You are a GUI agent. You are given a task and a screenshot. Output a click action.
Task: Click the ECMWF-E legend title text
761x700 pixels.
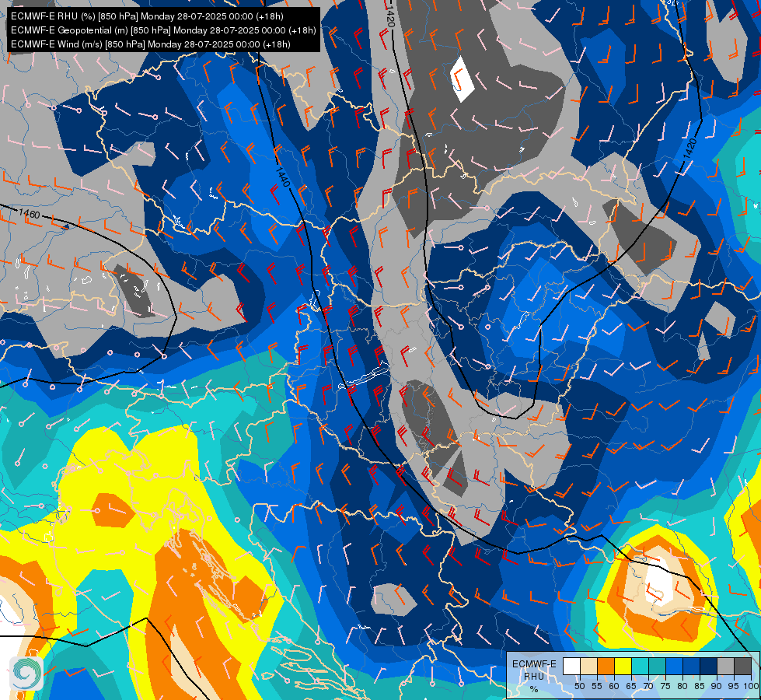[x=534, y=664]
